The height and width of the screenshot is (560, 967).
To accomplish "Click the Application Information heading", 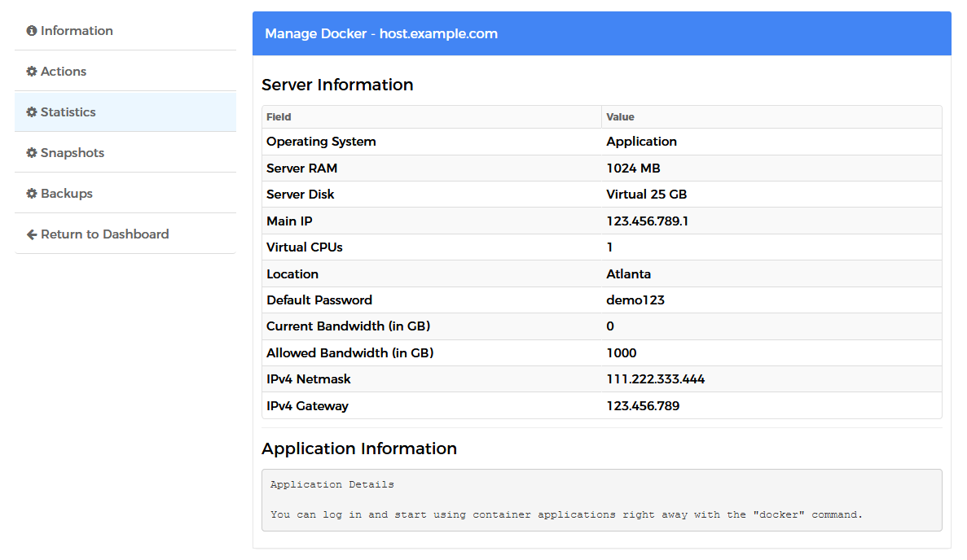I will 359,448.
